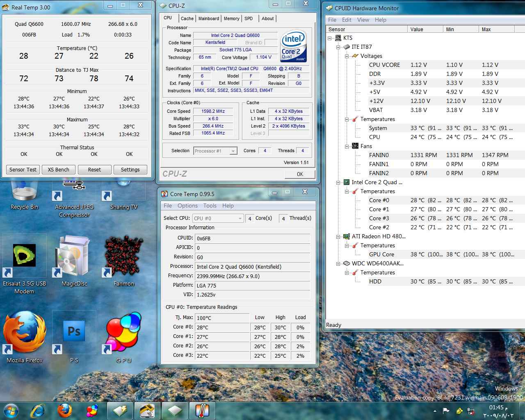Switch to the Cache tab in CPU-Z
The image size is (525, 420).
[187, 18]
